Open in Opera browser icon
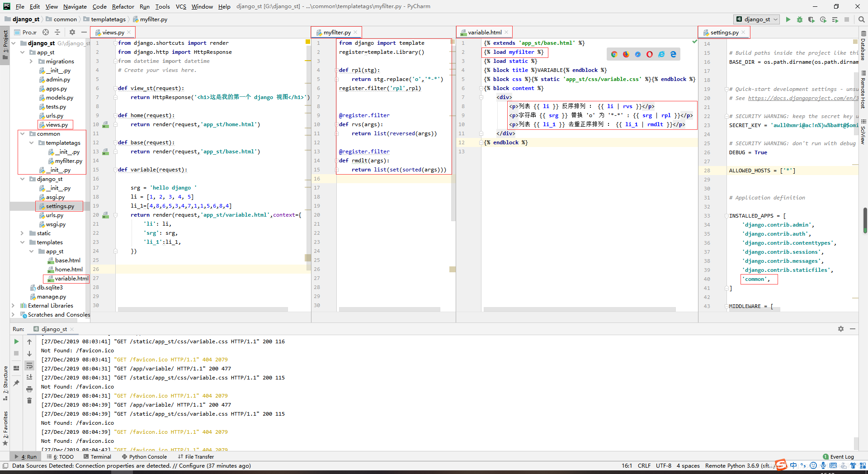The width and height of the screenshot is (868, 474). coord(649,54)
